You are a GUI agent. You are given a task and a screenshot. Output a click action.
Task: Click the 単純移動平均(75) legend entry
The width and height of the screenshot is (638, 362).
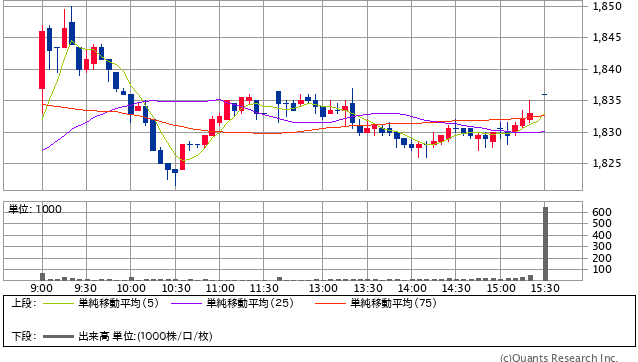click(393, 303)
